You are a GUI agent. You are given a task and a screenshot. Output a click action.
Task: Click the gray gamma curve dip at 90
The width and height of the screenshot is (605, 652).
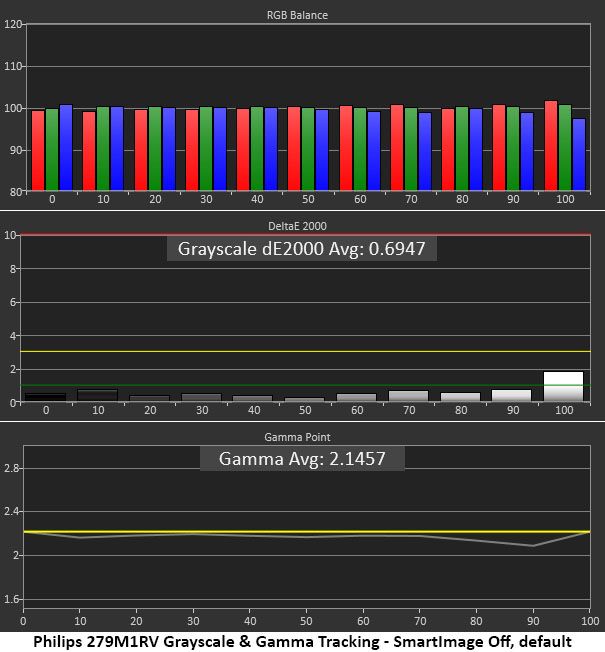click(533, 546)
